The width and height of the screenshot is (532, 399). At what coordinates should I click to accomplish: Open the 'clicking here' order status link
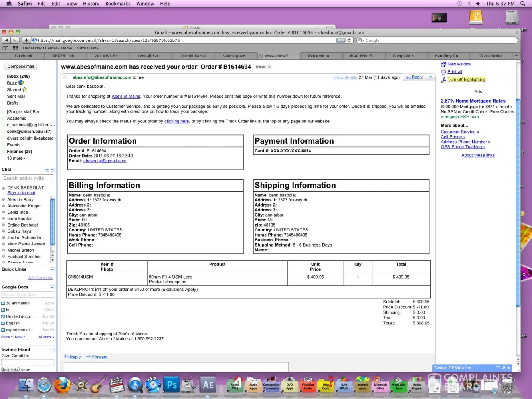176,121
